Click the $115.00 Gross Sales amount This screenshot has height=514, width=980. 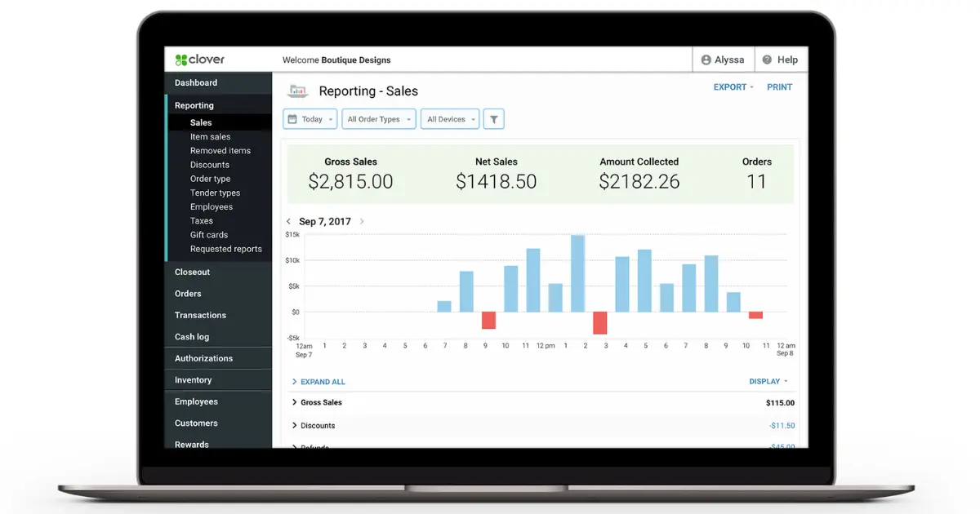[x=780, y=403]
